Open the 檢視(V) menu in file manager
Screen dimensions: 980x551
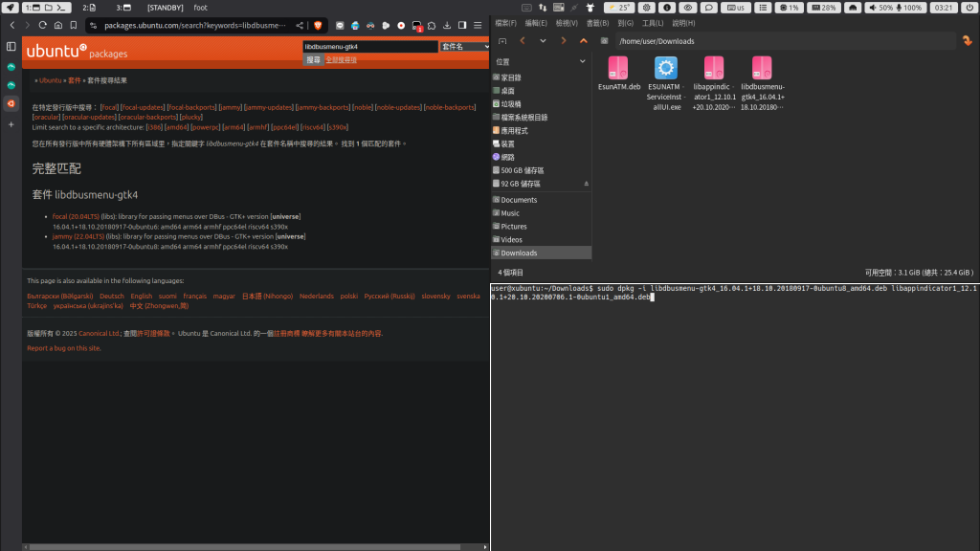(567, 23)
